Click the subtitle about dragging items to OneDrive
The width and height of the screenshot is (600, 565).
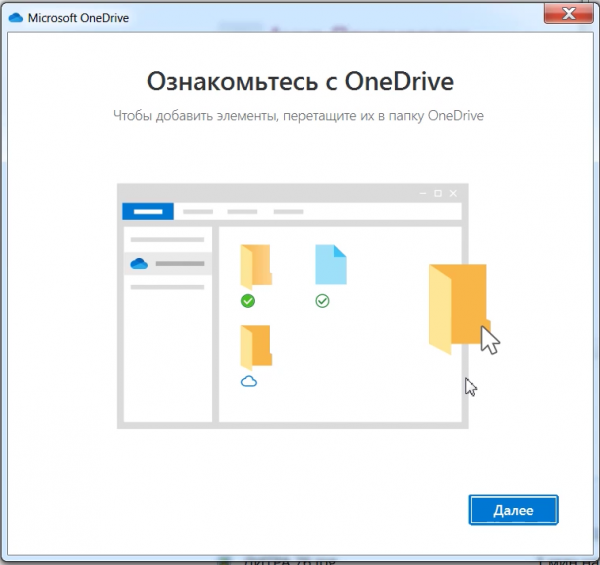[299, 117]
